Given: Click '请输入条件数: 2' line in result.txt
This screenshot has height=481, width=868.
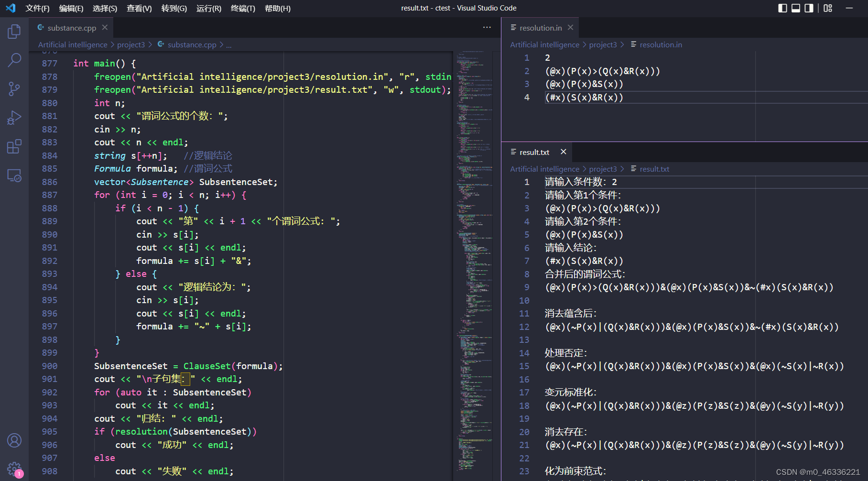Looking at the screenshot, I should (581, 182).
